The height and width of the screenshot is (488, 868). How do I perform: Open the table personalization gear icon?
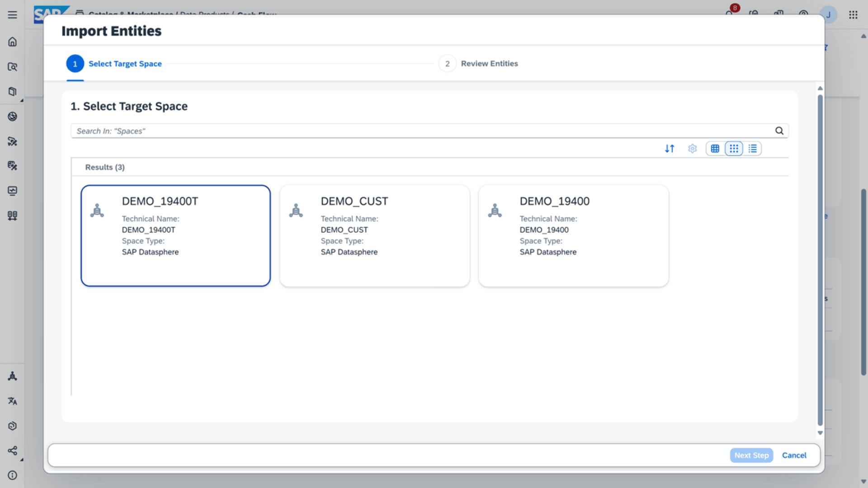[x=692, y=149]
